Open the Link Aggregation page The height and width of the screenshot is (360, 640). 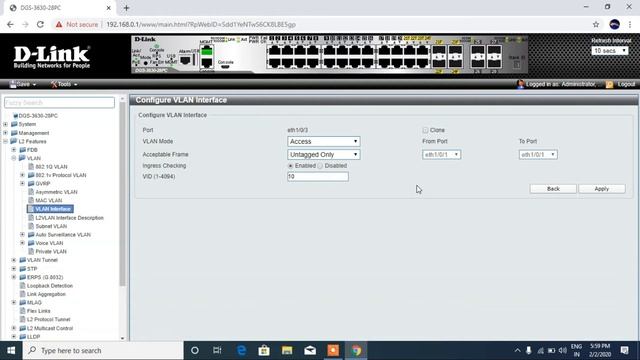coord(46,294)
